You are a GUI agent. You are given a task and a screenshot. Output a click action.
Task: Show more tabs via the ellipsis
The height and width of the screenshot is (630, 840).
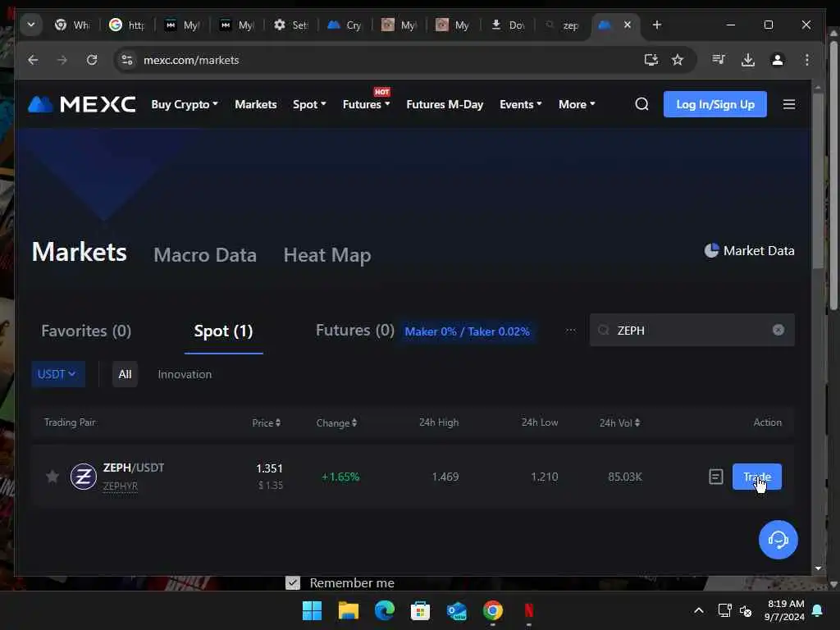coord(571,330)
